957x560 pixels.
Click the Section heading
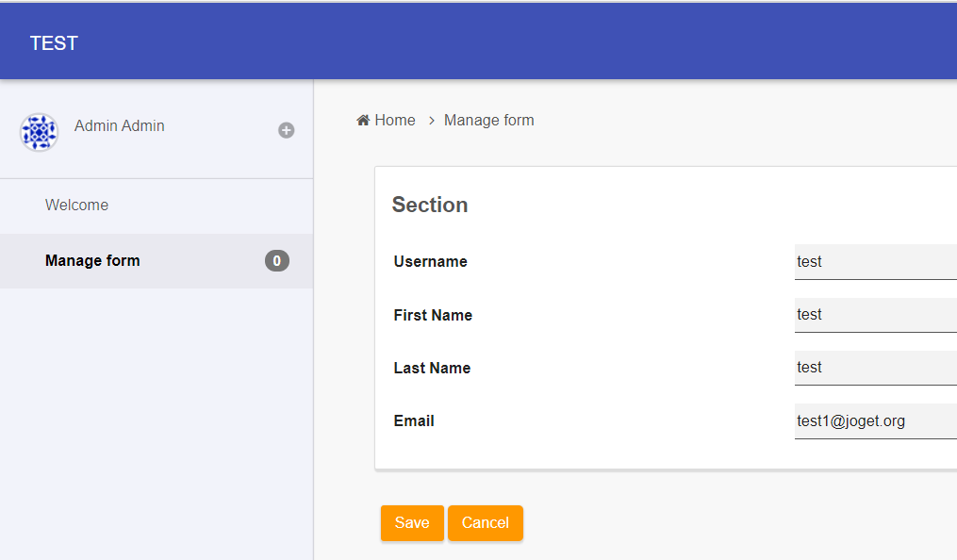point(430,206)
